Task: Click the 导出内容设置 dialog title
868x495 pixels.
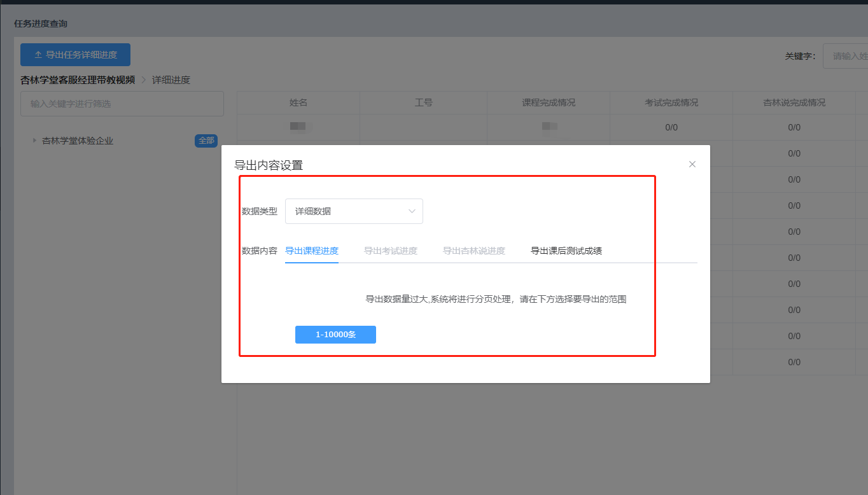Action: 269,165
